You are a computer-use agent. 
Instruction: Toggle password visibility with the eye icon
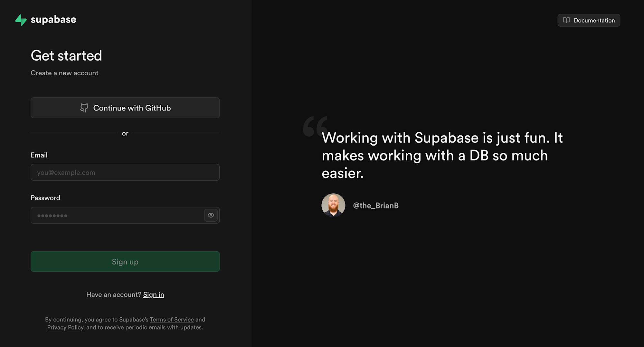coord(211,215)
